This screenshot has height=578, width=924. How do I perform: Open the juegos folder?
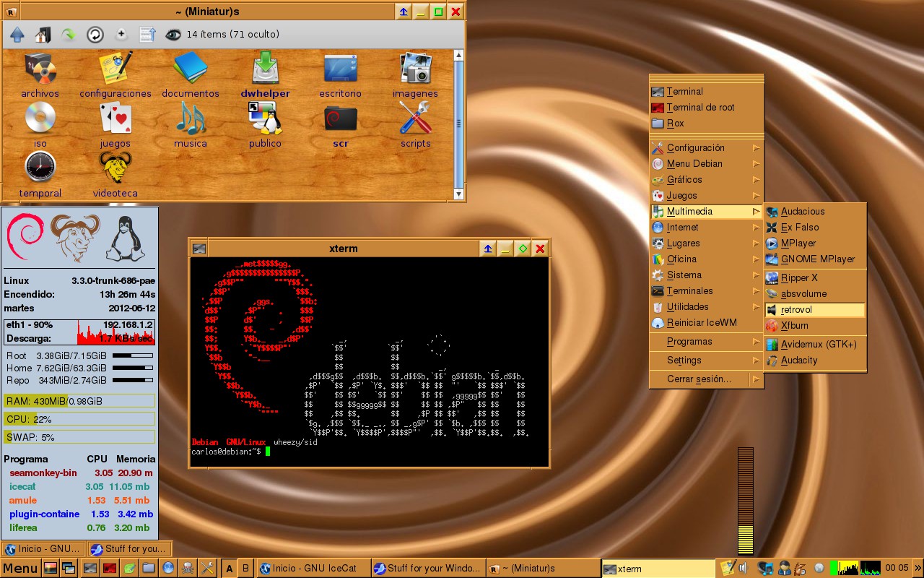(115, 125)
